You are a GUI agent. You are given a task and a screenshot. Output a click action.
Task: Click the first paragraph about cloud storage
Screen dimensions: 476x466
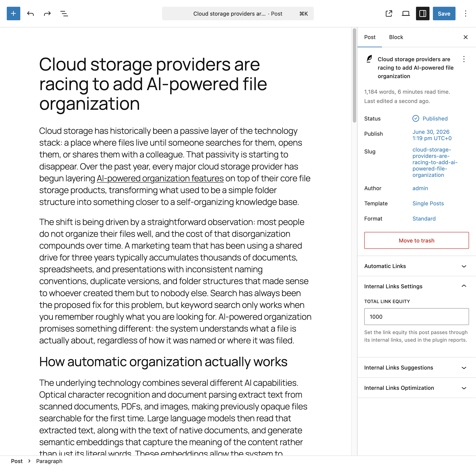pyautogui.click(x=175, y=167)
